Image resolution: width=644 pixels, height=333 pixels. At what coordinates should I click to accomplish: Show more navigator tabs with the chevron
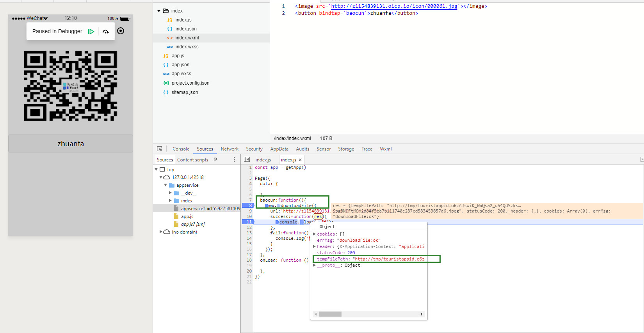tap(215, 159)
